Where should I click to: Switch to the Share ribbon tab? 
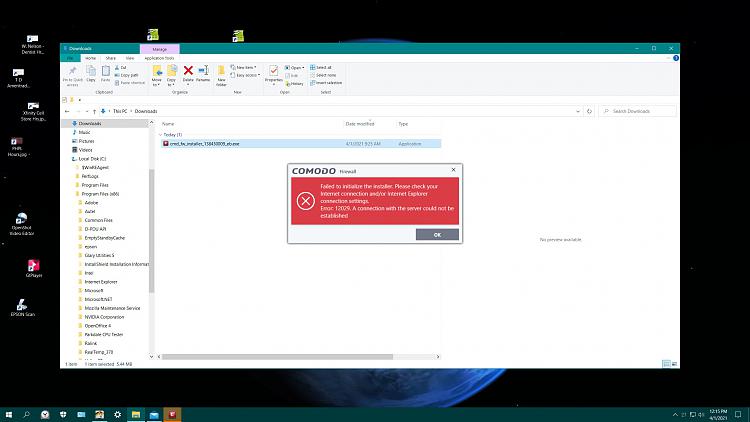coord(110,58)
